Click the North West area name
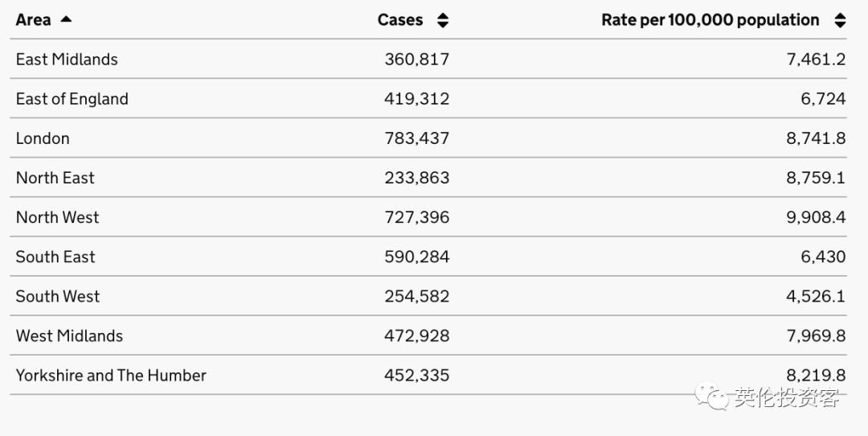868x436 pixels. pyautogui.click(x=58, y=217)
